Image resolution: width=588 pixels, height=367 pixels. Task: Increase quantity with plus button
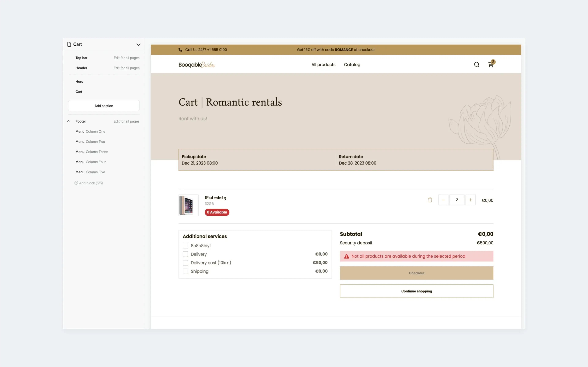[x=470, y=200]
